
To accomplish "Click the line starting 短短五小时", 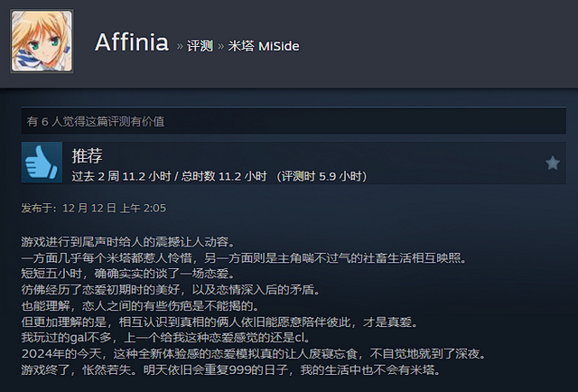I will tap(128, 274).
